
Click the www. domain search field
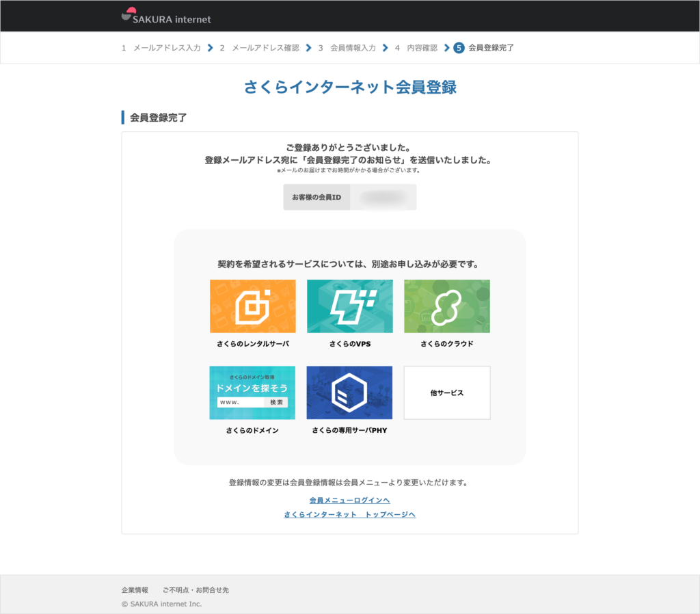point(241,403)
